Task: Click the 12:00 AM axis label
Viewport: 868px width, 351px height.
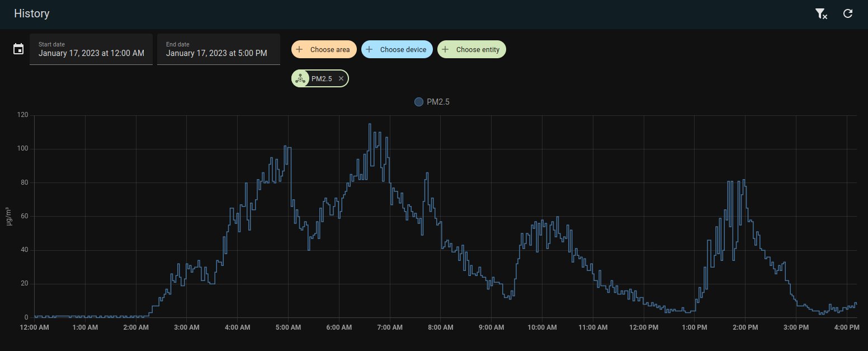Action: pyautogui.click(x=34, y=327)
